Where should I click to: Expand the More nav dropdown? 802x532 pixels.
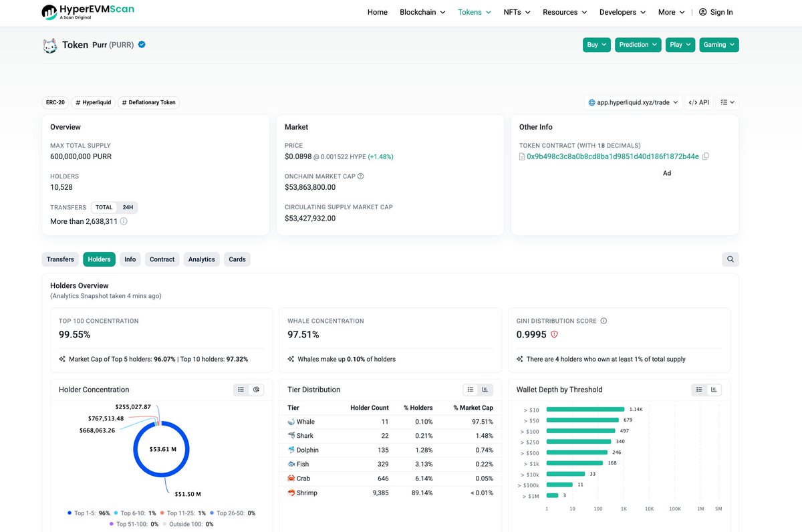672,12
